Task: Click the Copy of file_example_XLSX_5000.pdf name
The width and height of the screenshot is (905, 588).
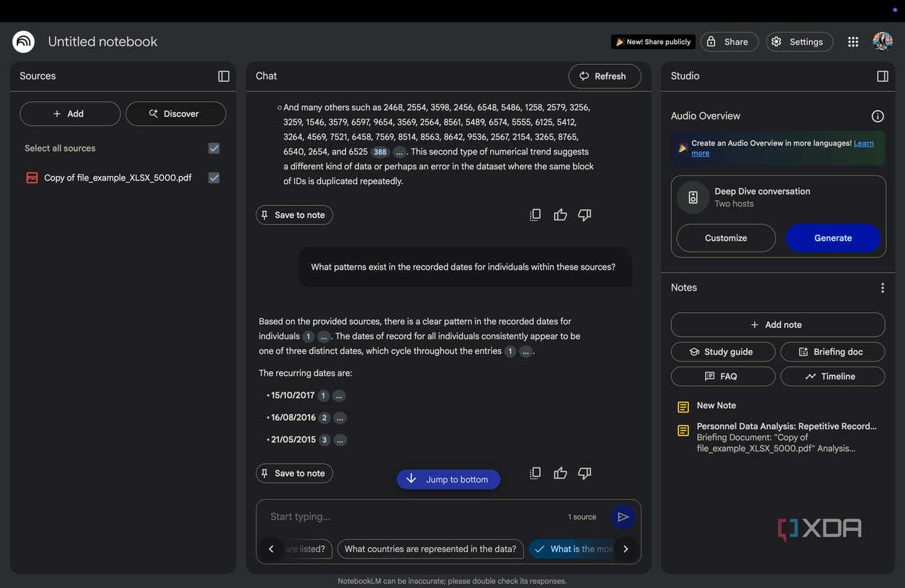Action: 118,178
